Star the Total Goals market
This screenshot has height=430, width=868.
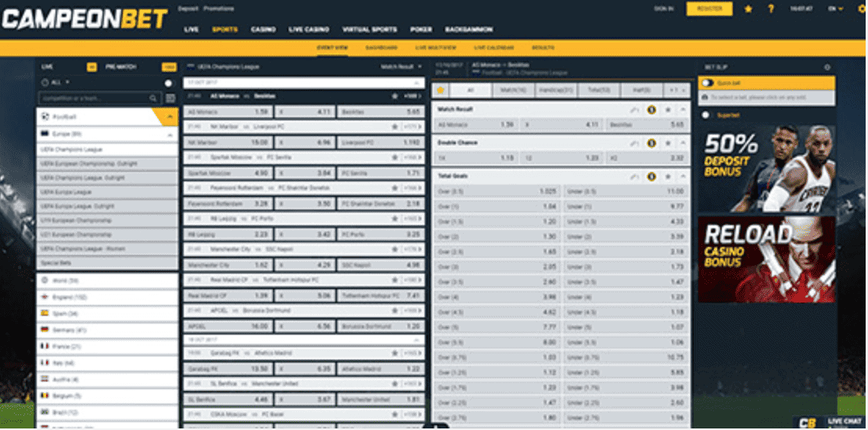[x=668, y=177]
